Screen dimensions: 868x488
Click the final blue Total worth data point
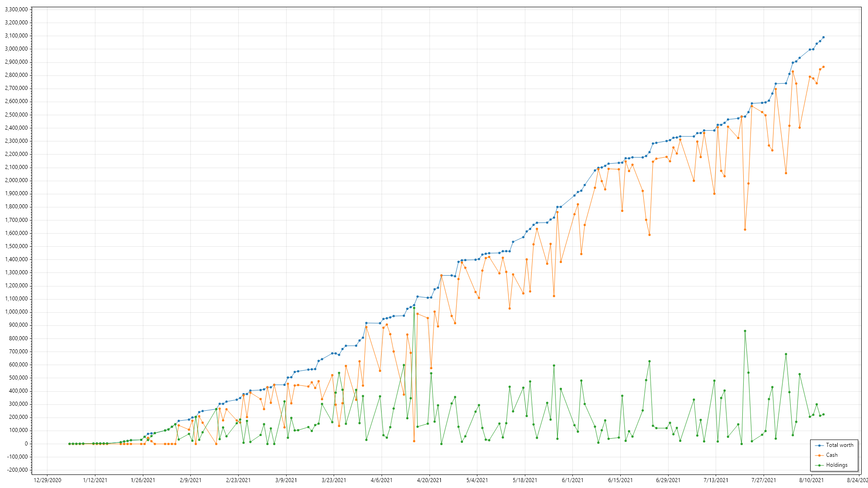pyautogui.click(x=823, y=38)
